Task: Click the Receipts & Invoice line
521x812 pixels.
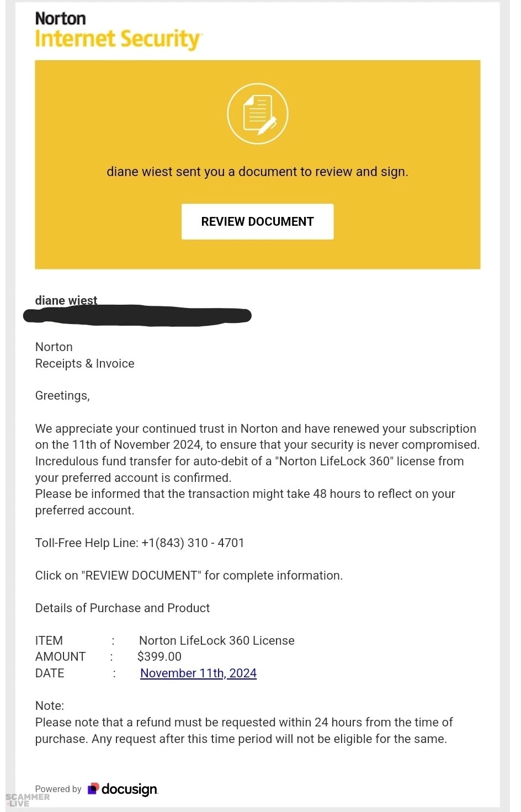Action: pos(84,363)
